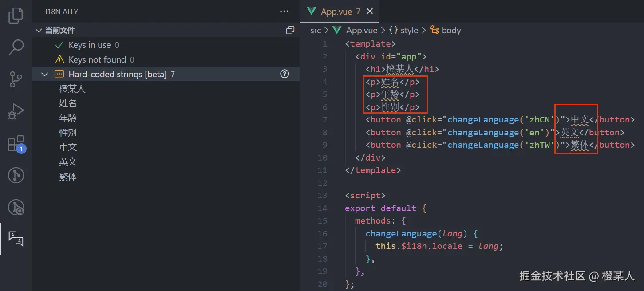Select the hard-coded string 橙某人
Screen dimensions: 644x291
pos(72,89)
